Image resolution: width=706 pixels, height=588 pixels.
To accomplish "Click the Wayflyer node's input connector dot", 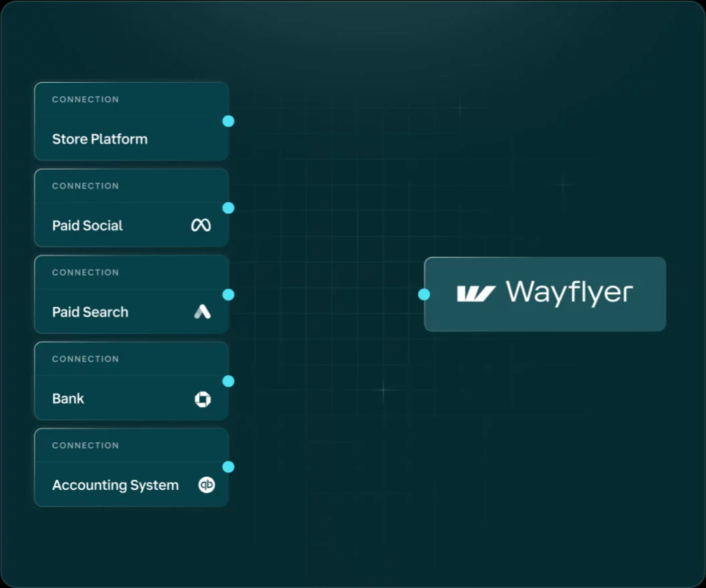I will pyautogui.click(x=424, y=295).
